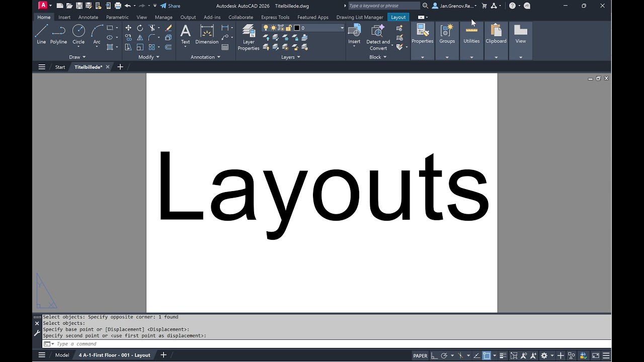Image resolution: width=644 pixels, height=362 pixels.
Task: Click the Plot printer icon
Action: coord(118,6)
